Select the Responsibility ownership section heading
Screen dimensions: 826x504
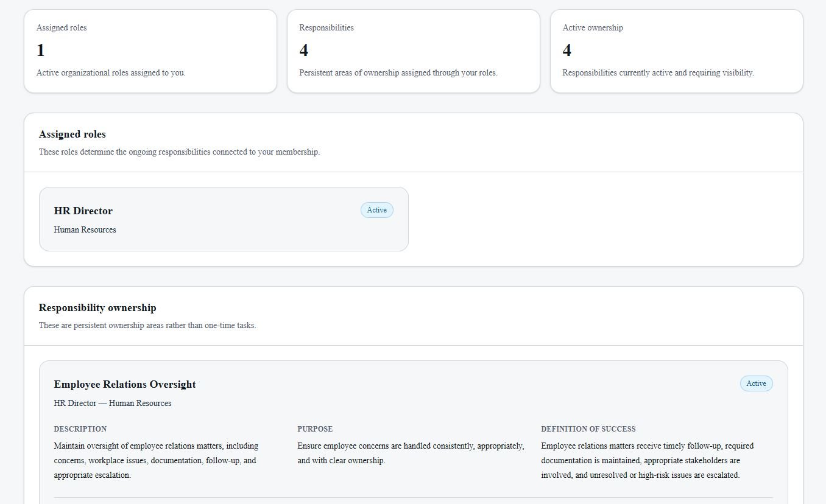pos(97,307)
